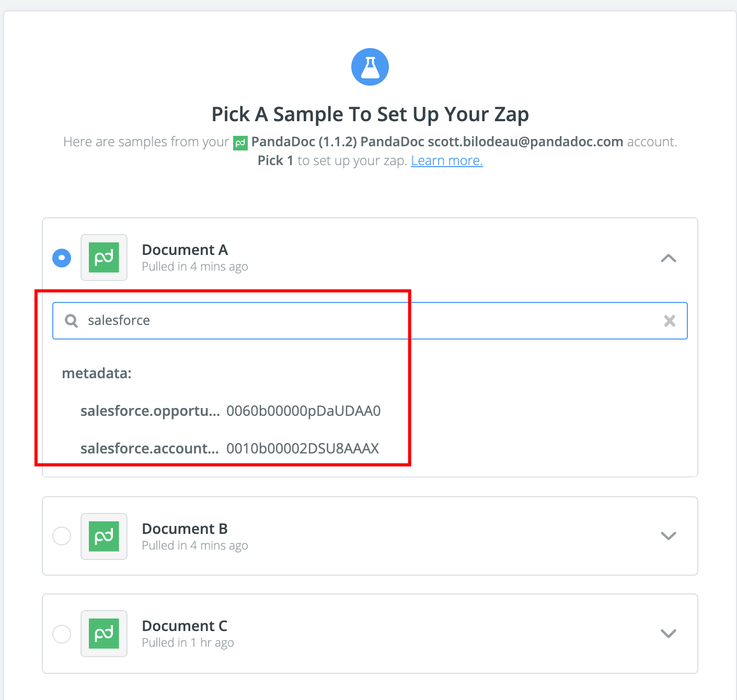Screen dimensions: 737x700
Task: Clear the salesforce search with the X
Action: (x=670, y=321)
